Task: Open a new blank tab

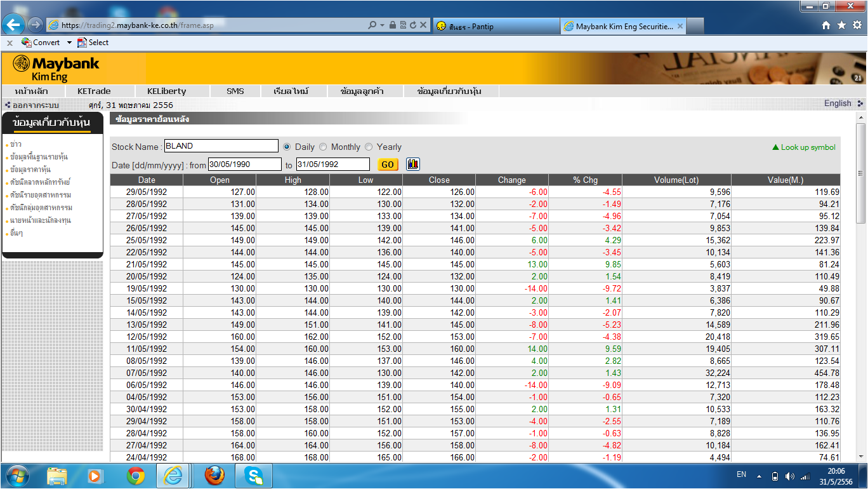Action: click(x=696, y=26)
